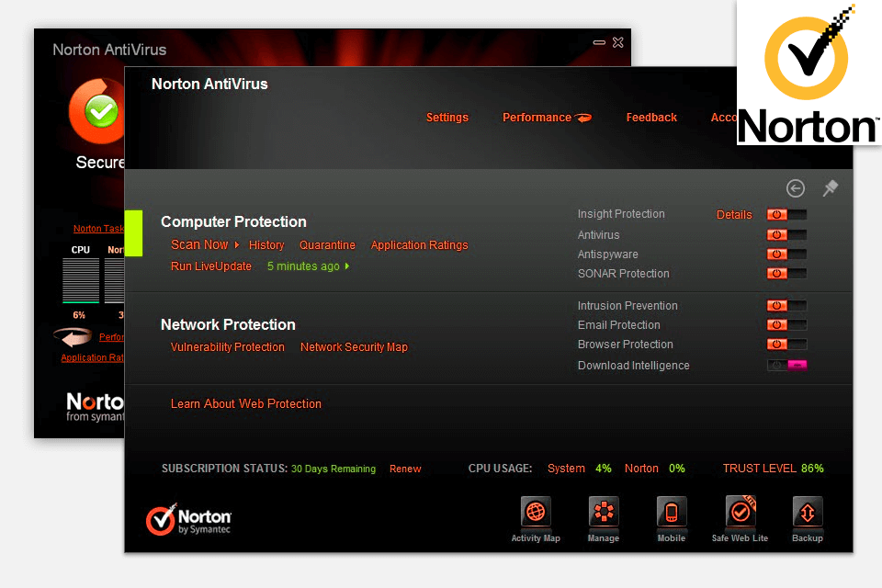Viewport: 882px width, 588px height.
Task: Click green Secure checkmark in back window
Action: pos(101,111)
